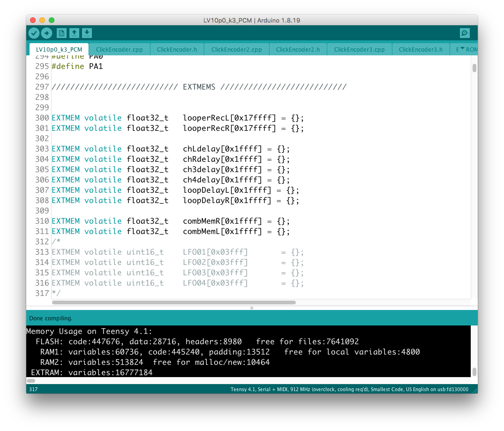Click chRdelay array on line 304

pyautogui.click(x=222, y=159)
